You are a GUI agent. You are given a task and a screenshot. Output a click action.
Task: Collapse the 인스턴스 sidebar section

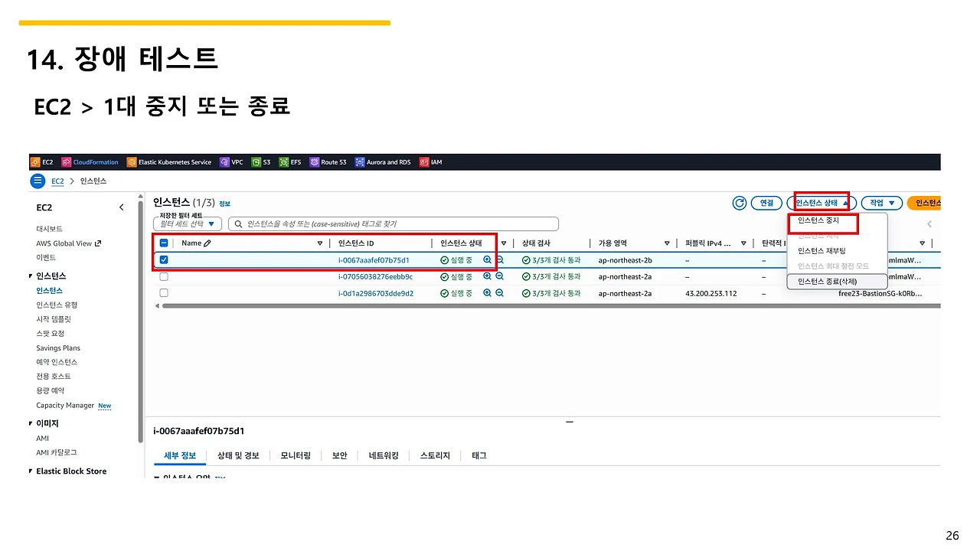tap(31, 275)
